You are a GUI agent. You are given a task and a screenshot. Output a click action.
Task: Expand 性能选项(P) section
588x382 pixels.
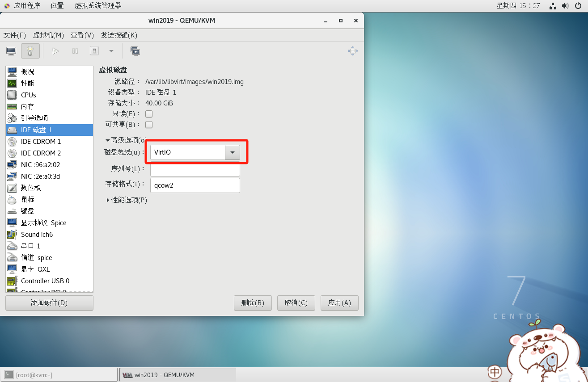click(x=127, y=200)
